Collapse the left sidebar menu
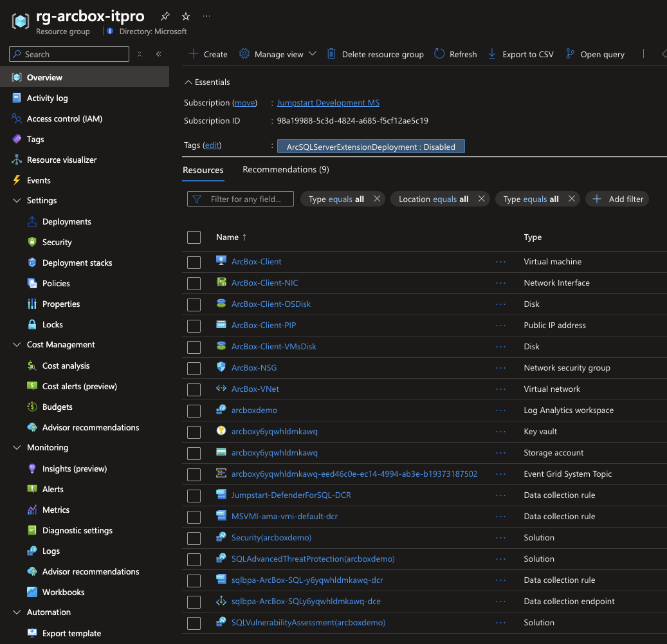 click(x=159, y=54)
